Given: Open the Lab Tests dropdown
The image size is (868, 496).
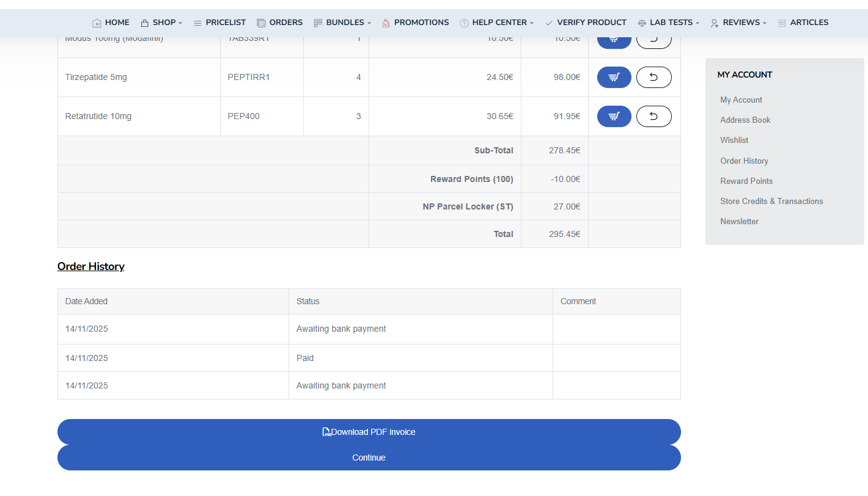Looking at the screenshot, I should [668, 23].
